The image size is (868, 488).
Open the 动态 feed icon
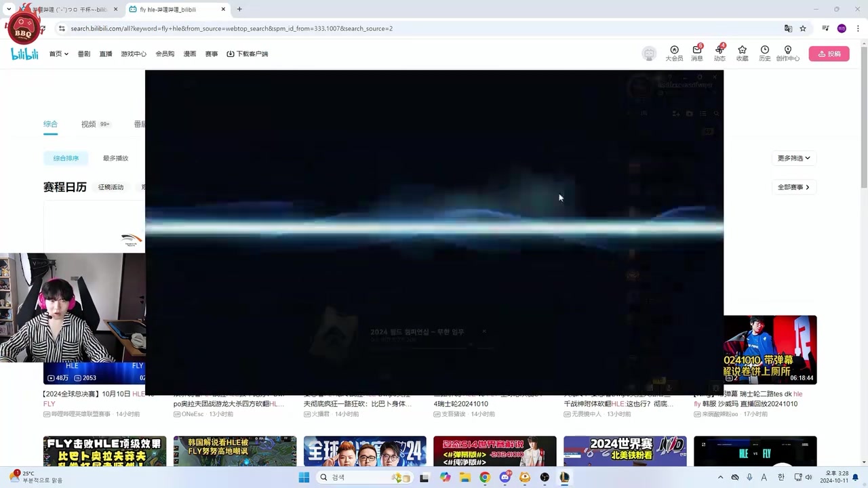(719, 54)
